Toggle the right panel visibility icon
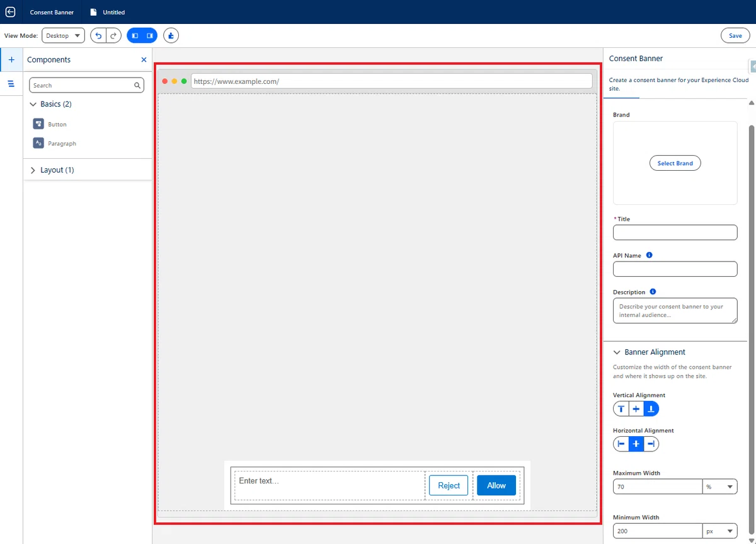The image size is (756, 544). coord(149,36)
